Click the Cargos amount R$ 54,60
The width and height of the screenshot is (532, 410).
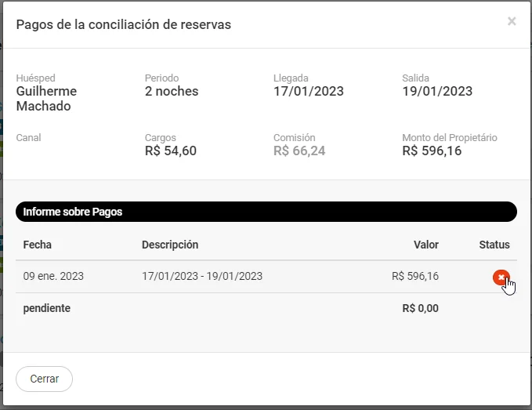click(171, 151)
